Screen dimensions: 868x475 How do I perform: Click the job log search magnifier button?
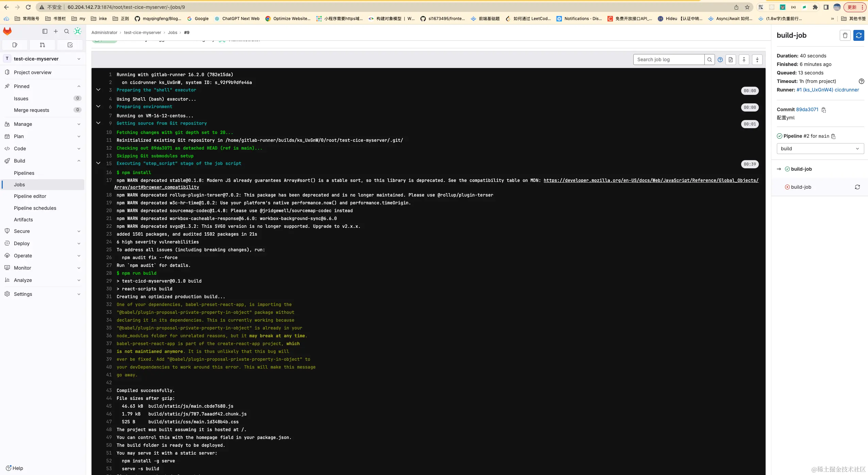710,60
